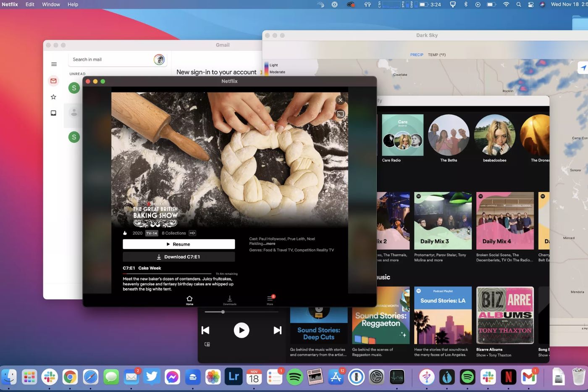Viewport: 588px width, 392px height.
Task: Open the Gmail hamburger menu
Action: [54, 64]
